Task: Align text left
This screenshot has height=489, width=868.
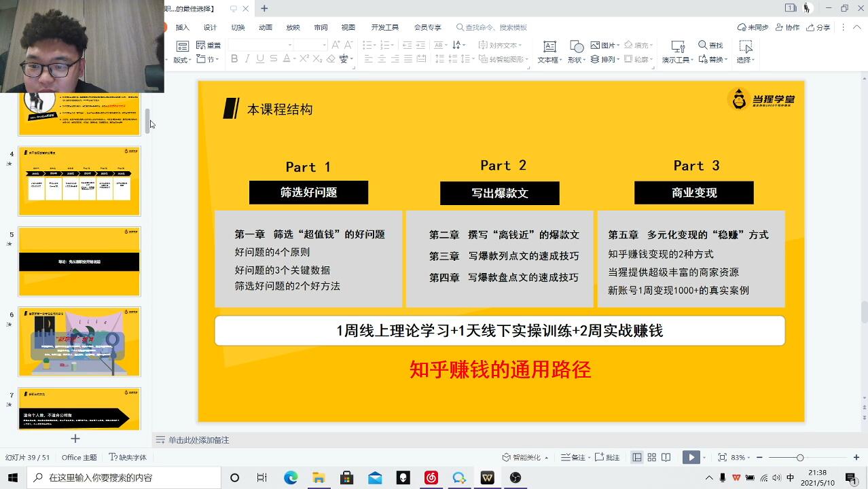Action: [x=369, y=59]
